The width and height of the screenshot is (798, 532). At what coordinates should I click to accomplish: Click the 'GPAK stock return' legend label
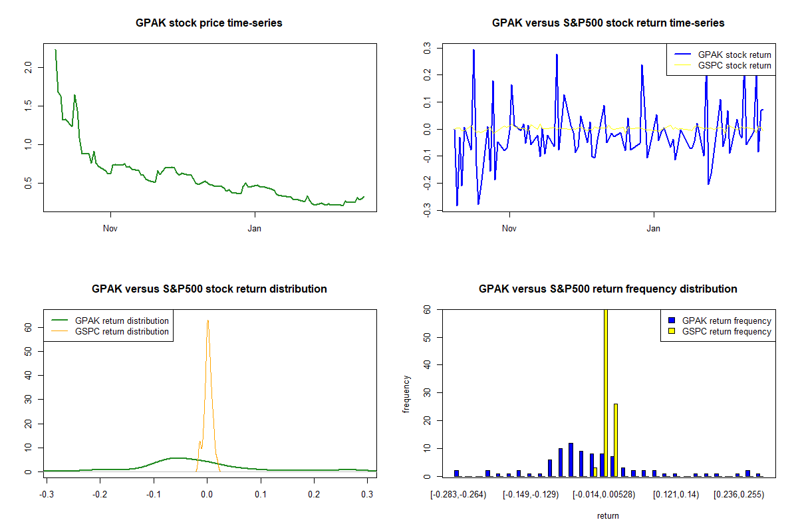(x=735, y=55)
